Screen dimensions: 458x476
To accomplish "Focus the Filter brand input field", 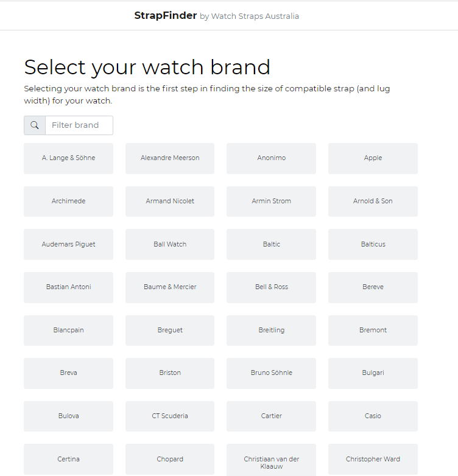I will 79,125.
